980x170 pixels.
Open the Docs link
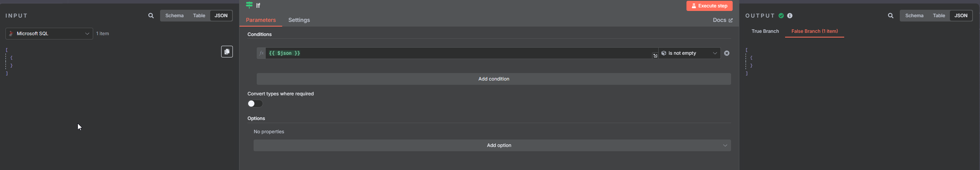click(722, 20)
